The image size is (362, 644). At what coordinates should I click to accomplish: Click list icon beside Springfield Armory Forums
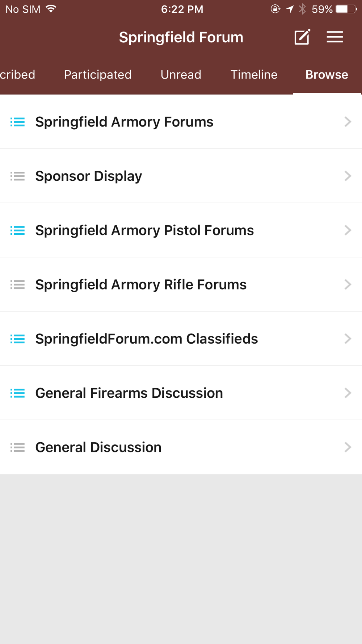tap(17, 122)
